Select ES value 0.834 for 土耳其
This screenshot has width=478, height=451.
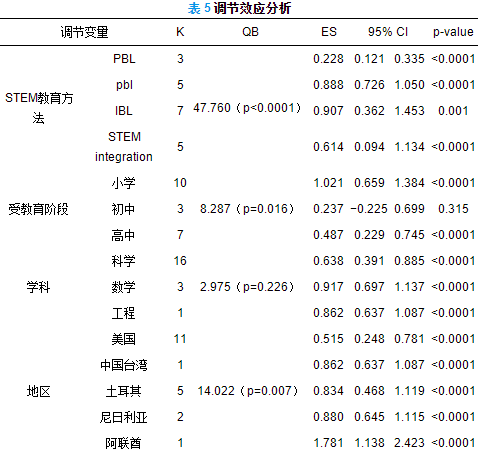coord(328,391)
